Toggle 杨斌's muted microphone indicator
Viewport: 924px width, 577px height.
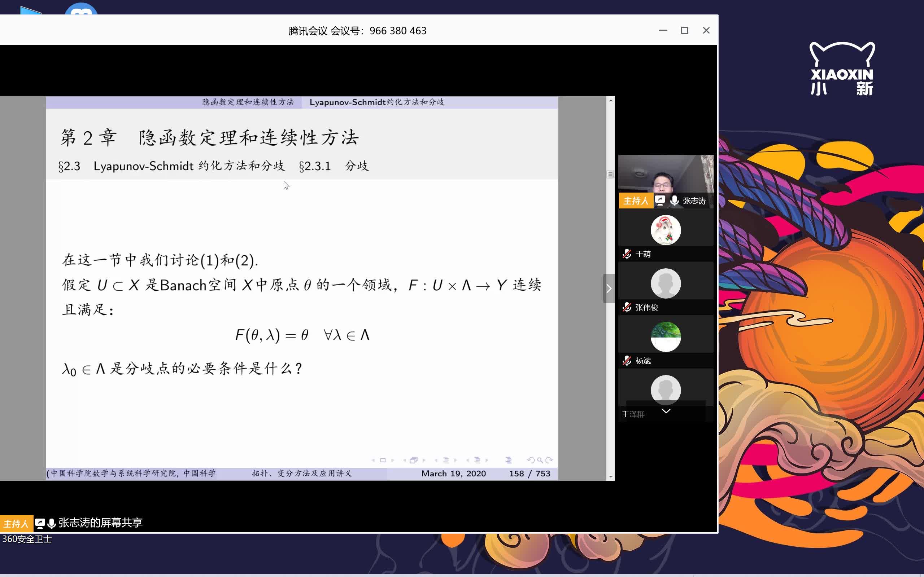tap(627, 361)
